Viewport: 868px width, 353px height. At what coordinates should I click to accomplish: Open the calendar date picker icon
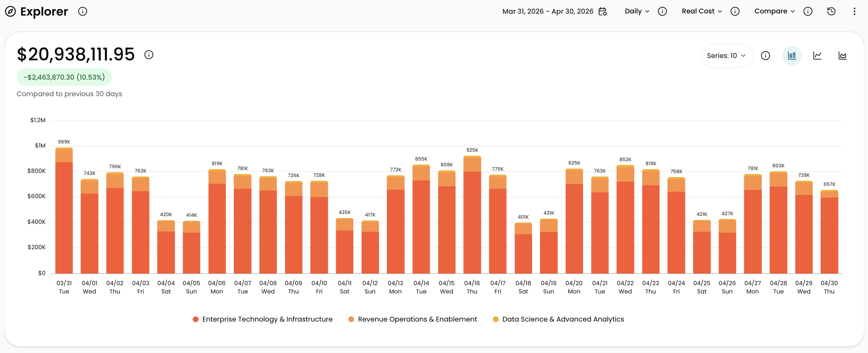pyautogui.click(x=602, y=12)
